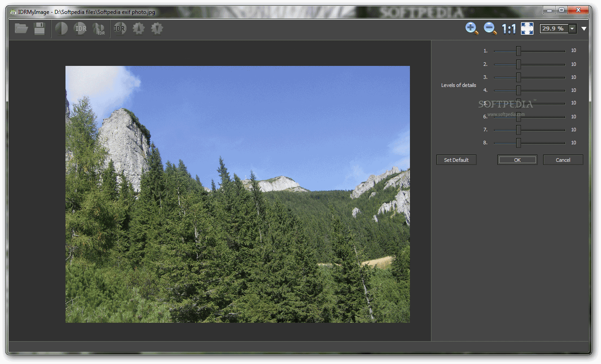Image resolution: width=601 pixels, height=364 pixels.
Task: Click the mountain photo preview
Action: 238,194
